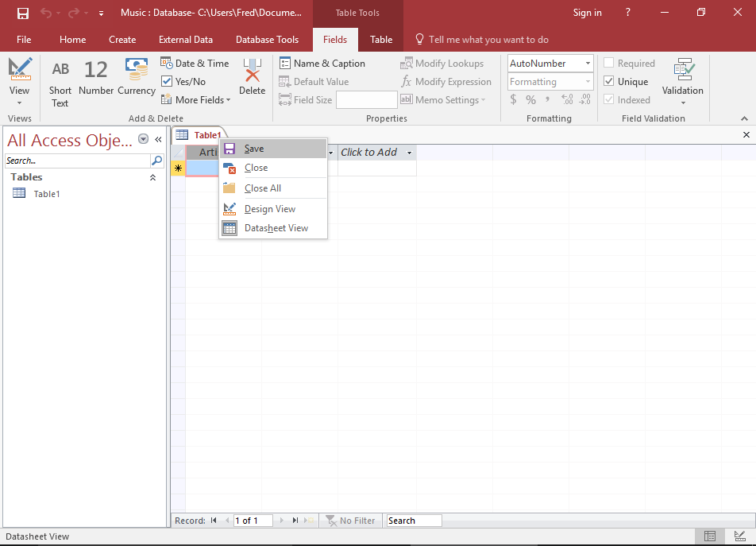
Task: Go to last record button
Action: pyautogui.click(x=295, y=521)
